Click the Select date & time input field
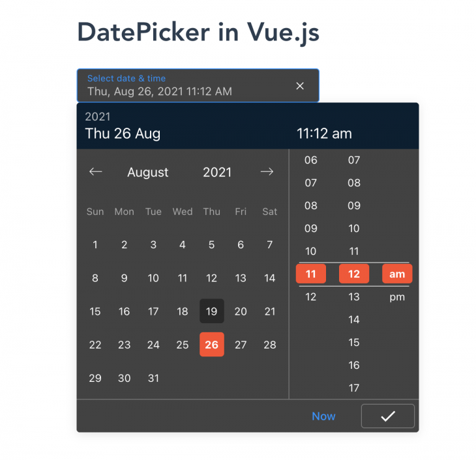 [x=198, y=85]
